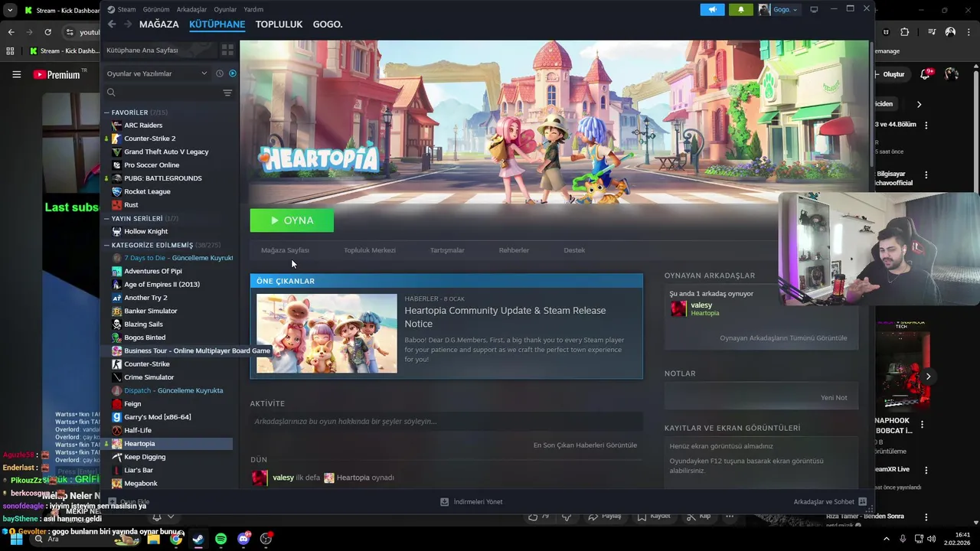Open Spotify from the Windows taskbar
This screenshot has height=551, width=980.
click(220, 539)
